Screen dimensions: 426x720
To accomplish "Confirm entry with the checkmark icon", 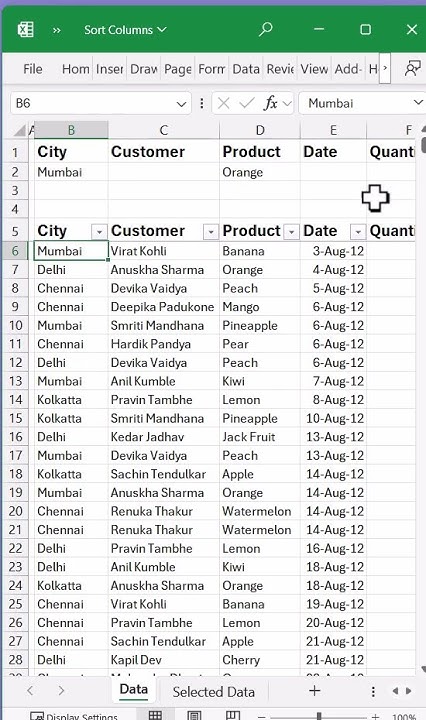I will pos(247,103).
